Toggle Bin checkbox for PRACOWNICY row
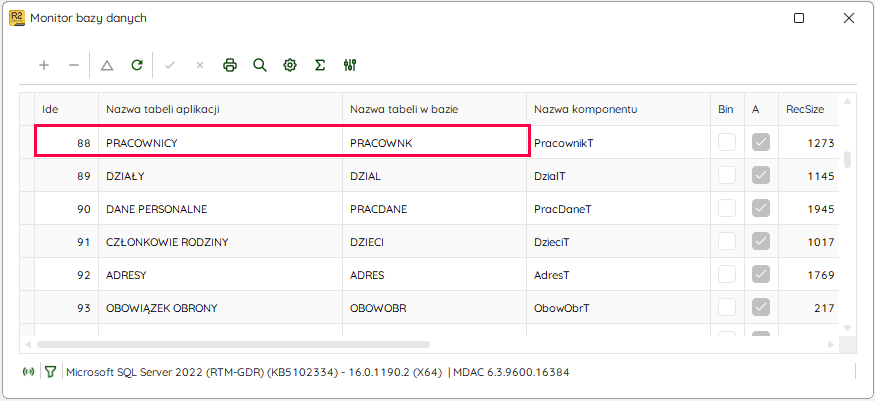Image resolution: width=875 pixels, height=401 pixels. point(727,143)
